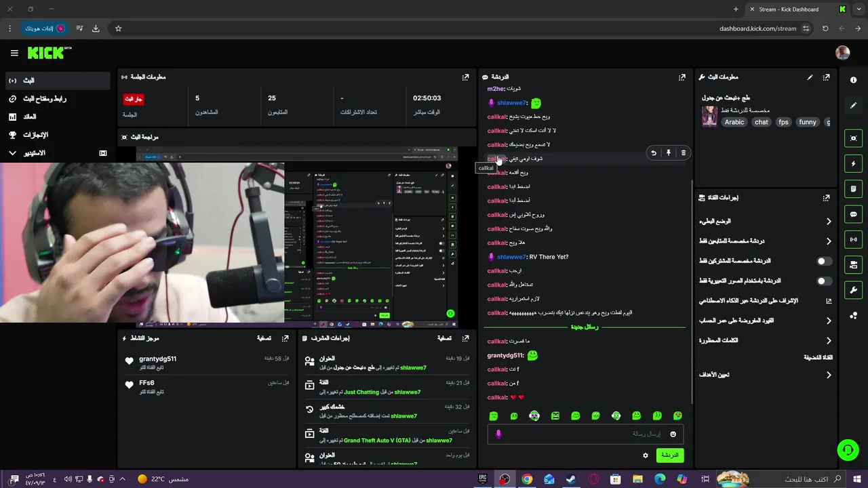
Task: Click into the send message field
Action: point(585,434)
